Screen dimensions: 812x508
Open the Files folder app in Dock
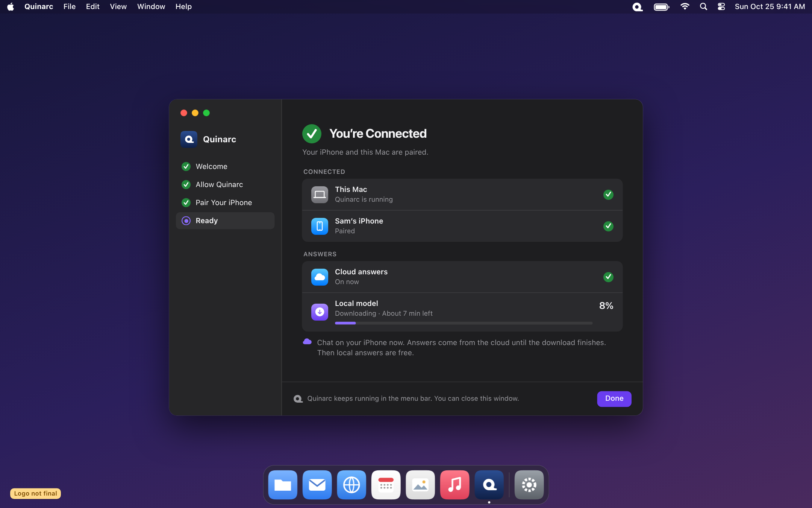(x=283, y=485)
